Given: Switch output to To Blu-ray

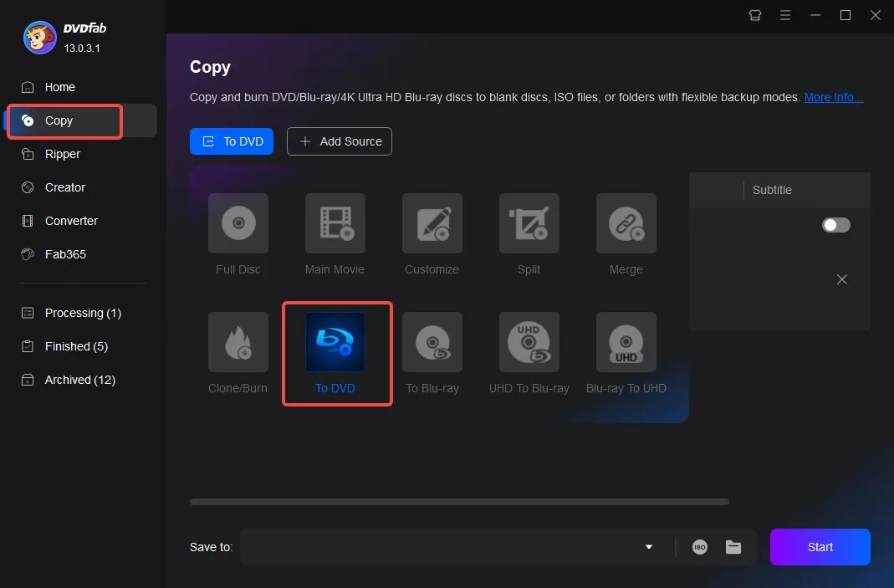Looking at the screenshot, I should tap(432, 354).
